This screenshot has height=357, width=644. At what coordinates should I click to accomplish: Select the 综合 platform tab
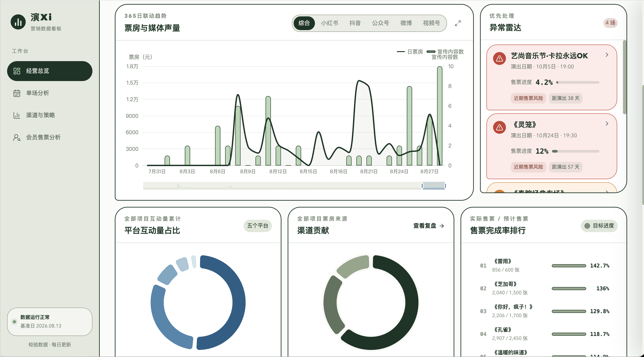pos(304,23)
